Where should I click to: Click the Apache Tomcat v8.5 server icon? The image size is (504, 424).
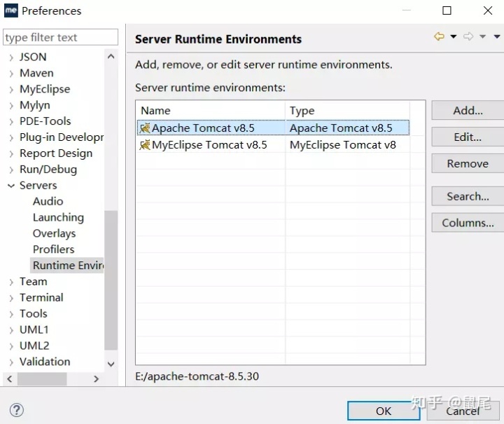click(145, 128)
